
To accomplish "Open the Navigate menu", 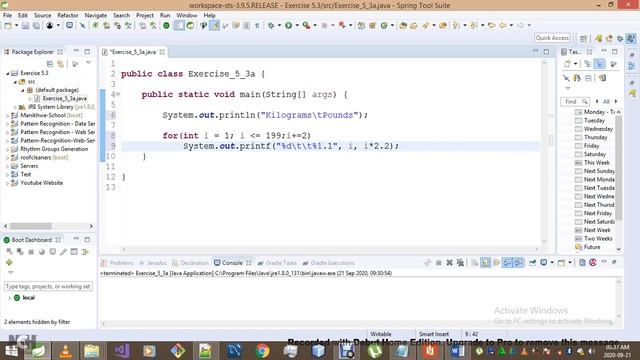I will (96, 16).
